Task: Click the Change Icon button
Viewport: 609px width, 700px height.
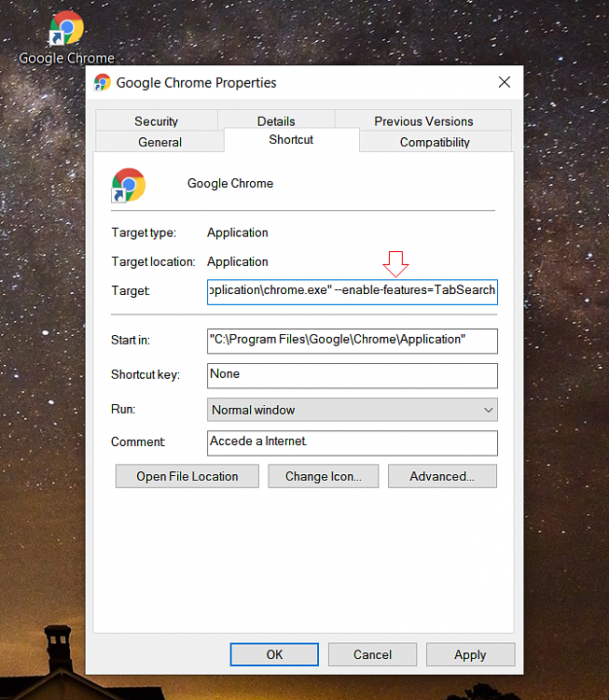Action: click(x=324, y=476)
